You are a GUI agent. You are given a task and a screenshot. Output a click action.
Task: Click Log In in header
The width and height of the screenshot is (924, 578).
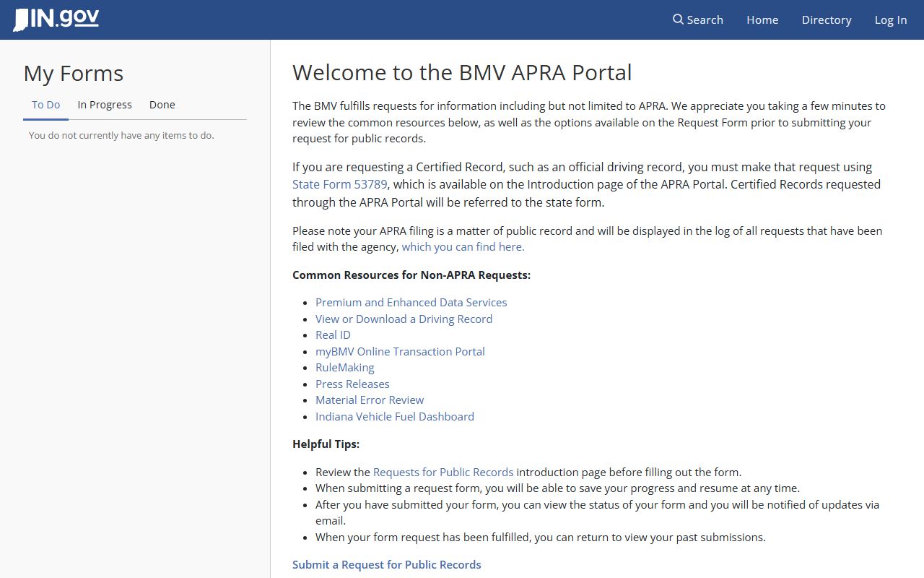[x=891, y=20]
